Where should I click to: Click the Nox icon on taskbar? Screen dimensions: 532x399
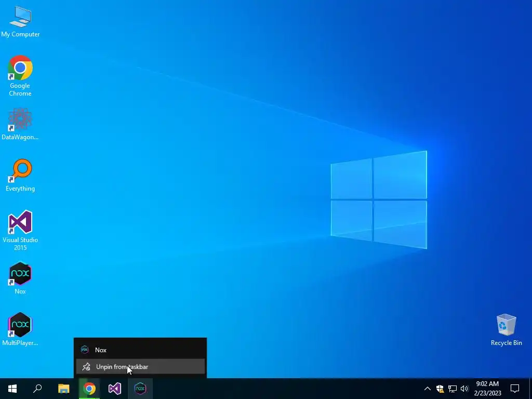click(140, 389)
